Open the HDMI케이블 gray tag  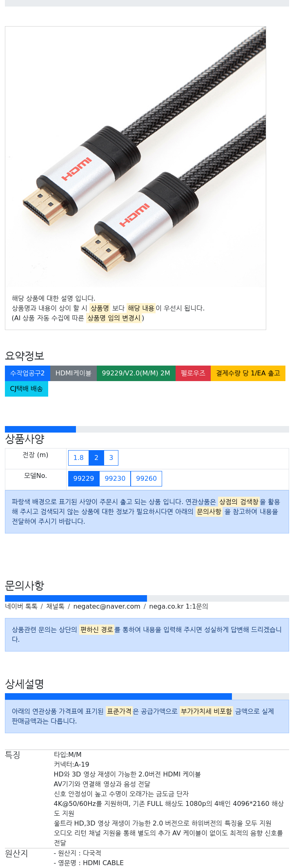pyautogui.click(x=73, y=373)
